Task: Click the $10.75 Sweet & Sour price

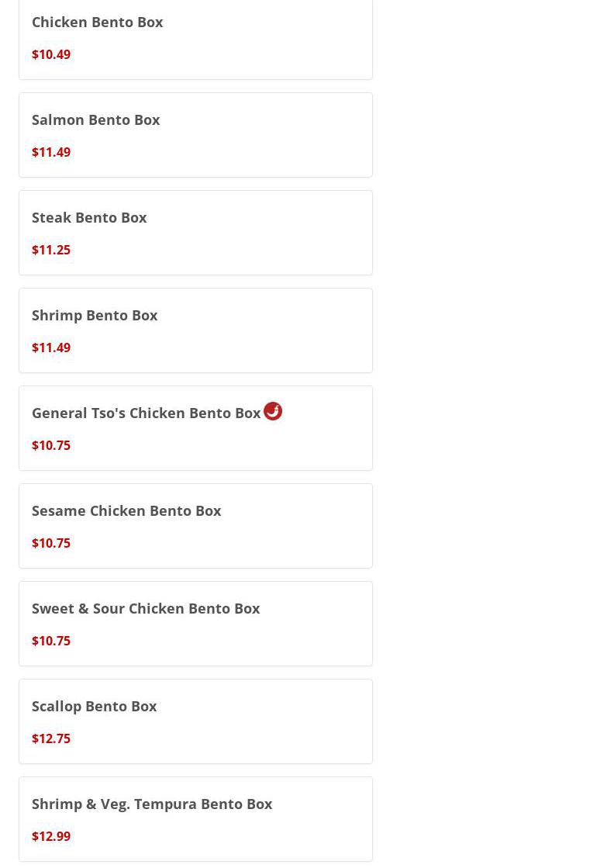Action: tap(51, 641)
